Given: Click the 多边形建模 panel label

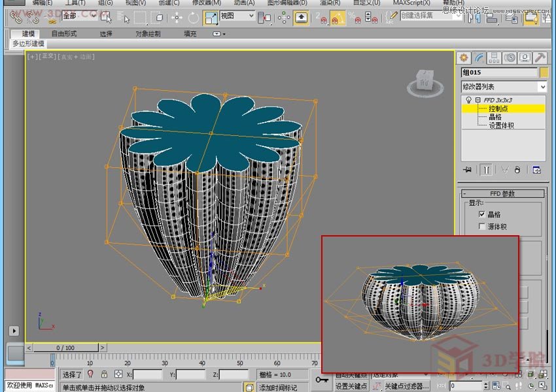Looking at the screenshot, I should [29, 44].
